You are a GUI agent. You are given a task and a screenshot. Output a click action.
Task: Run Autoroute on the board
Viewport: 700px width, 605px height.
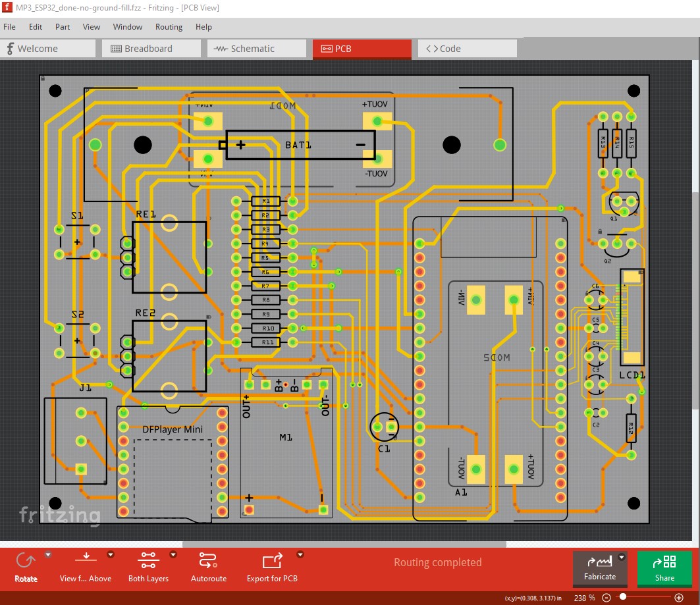(x=208, y=562)
